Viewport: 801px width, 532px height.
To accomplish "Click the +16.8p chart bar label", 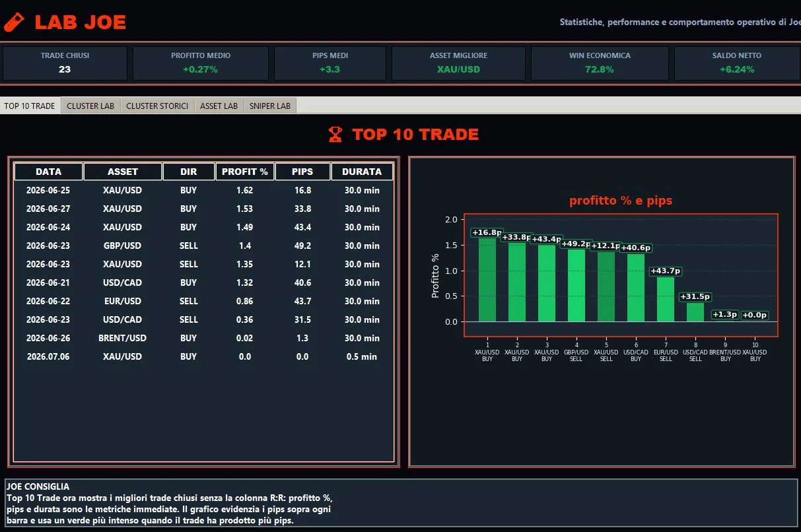I will point(487,232).
